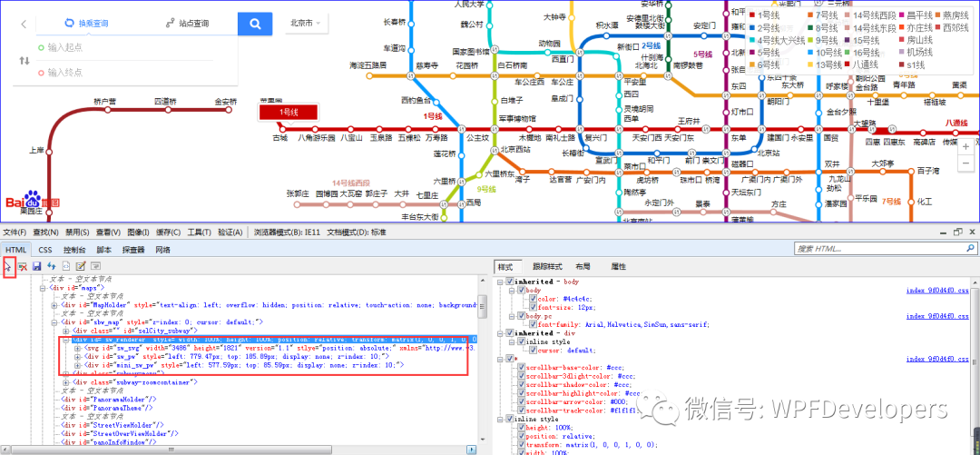Collapse the inherited - div style group
This screenshot has width=980, height=455.
(x=499, y=333)
